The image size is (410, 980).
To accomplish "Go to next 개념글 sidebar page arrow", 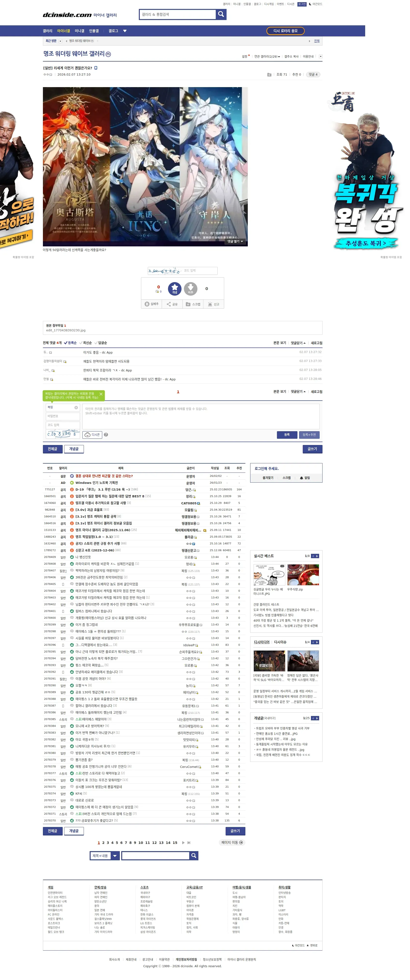I will point(317,718).
